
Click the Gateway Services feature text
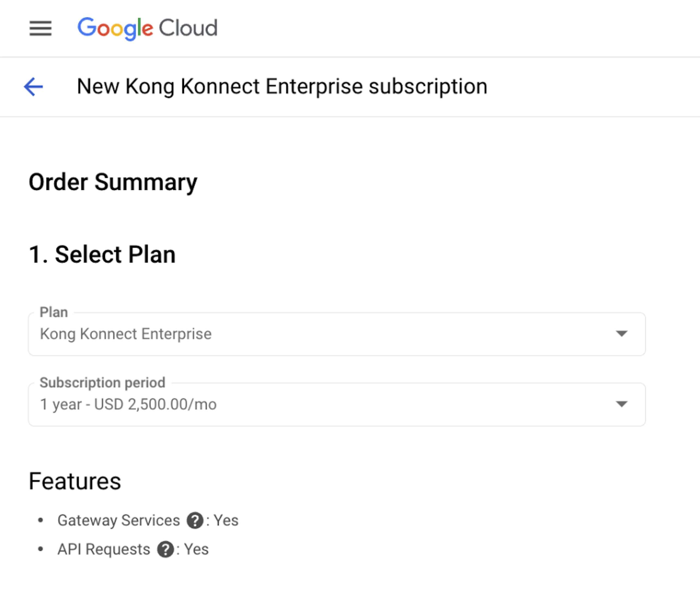pyautogui.click(x=118, y=520)
